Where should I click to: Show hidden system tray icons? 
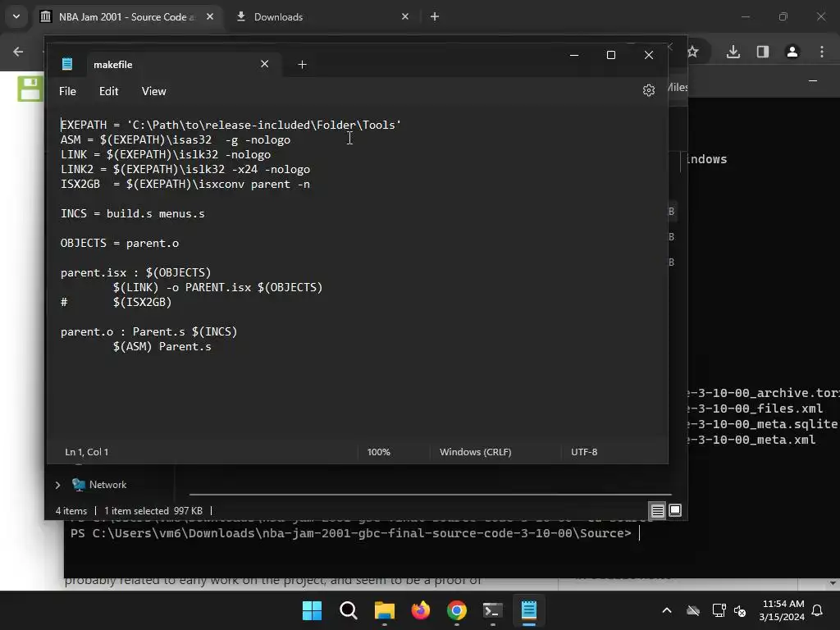(x=667, y=610)
